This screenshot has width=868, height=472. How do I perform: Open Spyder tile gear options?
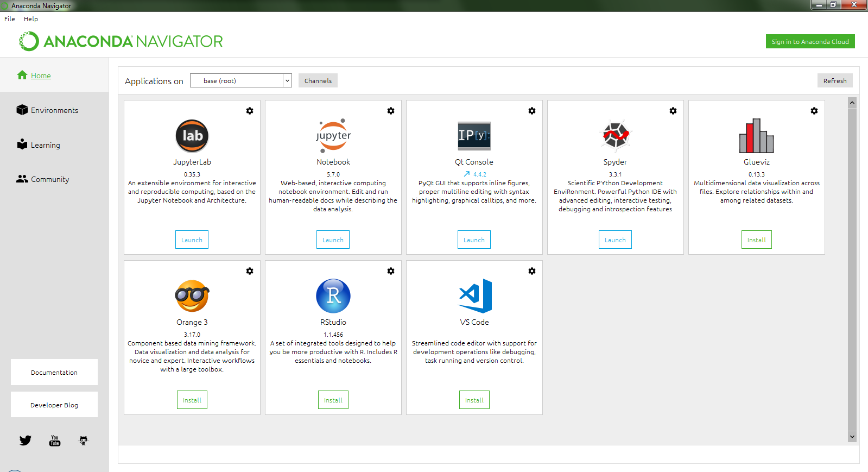[673, 111]
